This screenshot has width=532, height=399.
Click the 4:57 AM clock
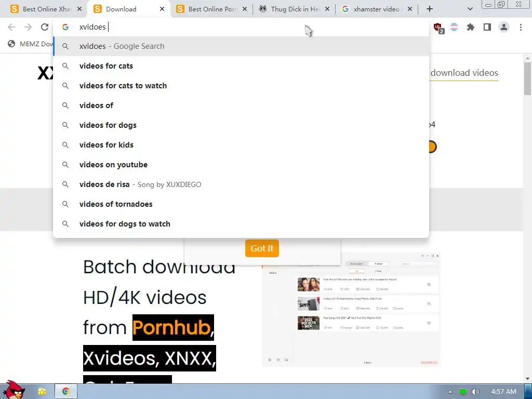coord(503,392)
